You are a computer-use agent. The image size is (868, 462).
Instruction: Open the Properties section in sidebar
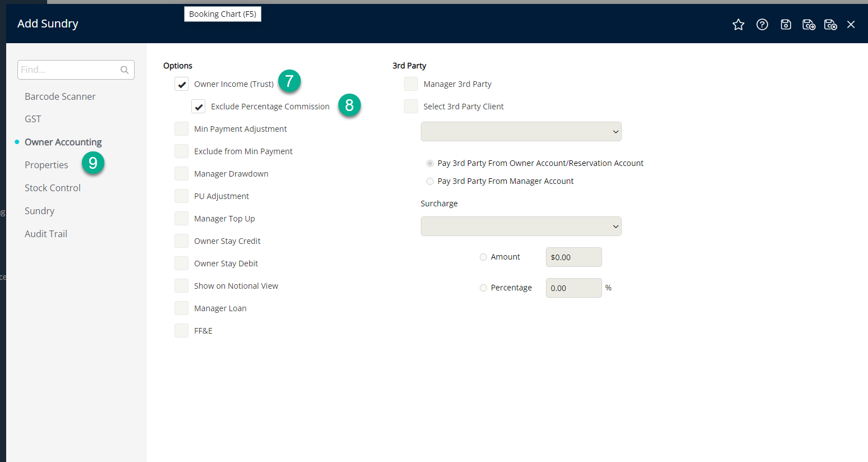pos(47,165)
